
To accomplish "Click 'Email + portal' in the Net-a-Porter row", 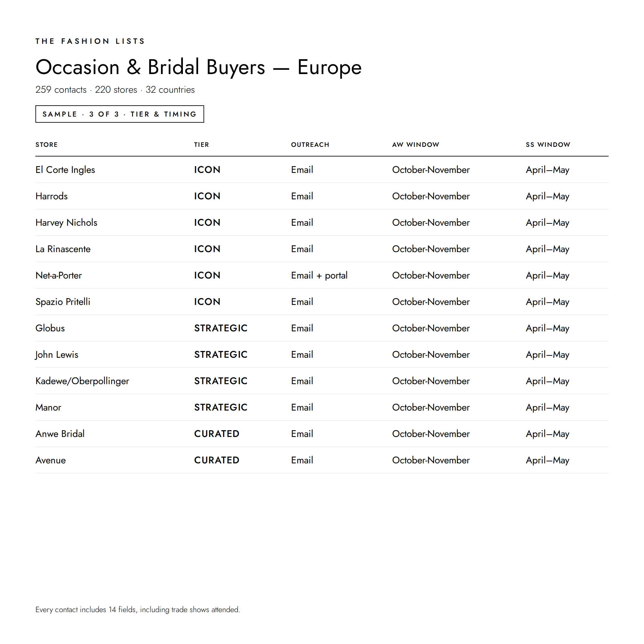I will click(x=319, y=275).
